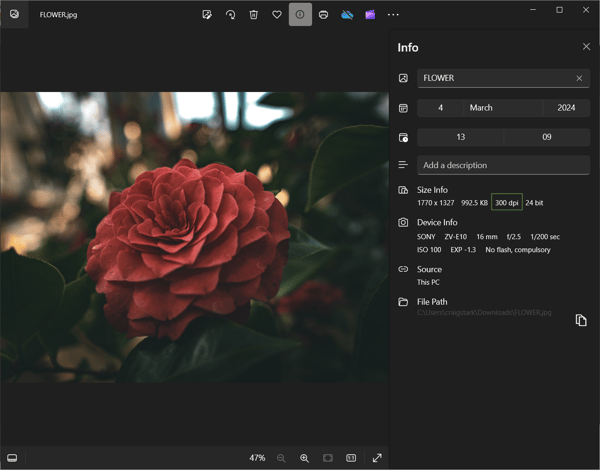Click the 47% zoom level indicator
Screen dimensions: 600x470
pos(257,458)
